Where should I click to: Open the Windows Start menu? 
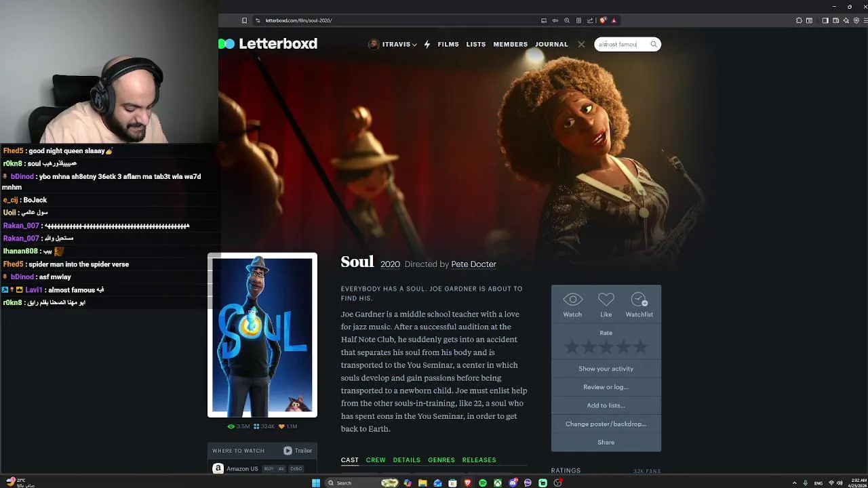pyautogui.click(x=316, y=483)
